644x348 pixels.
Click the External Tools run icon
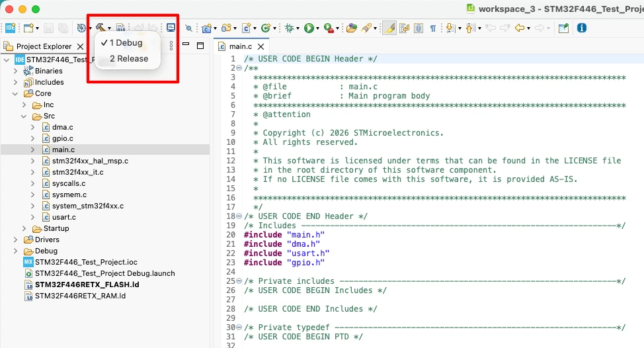tap(329, 28)
